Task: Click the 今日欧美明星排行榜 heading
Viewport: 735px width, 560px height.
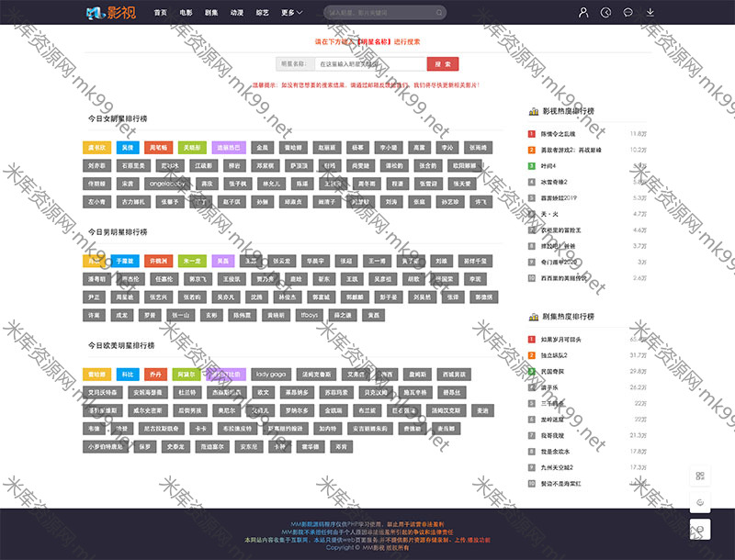Action: [121, 345]
